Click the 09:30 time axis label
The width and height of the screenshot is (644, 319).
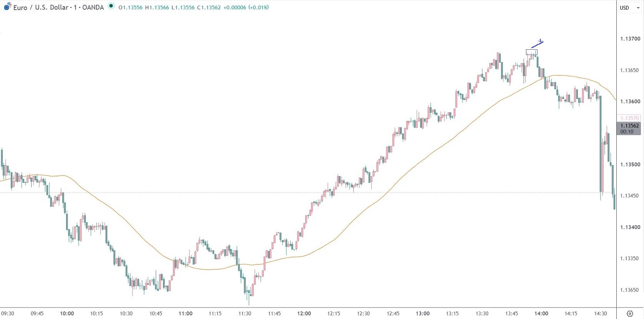point(8,314)
